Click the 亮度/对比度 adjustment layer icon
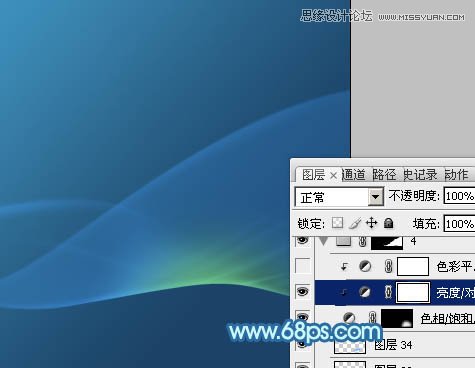The height and width of the screenshot is (368, 475). (x=365, y=292)
